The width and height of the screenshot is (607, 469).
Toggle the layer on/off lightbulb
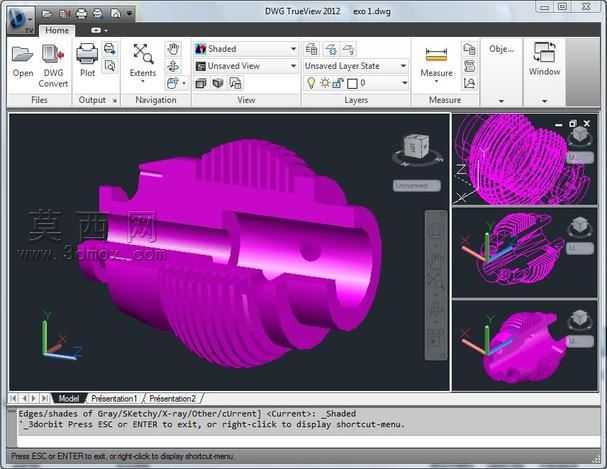[x=311, y=83]
